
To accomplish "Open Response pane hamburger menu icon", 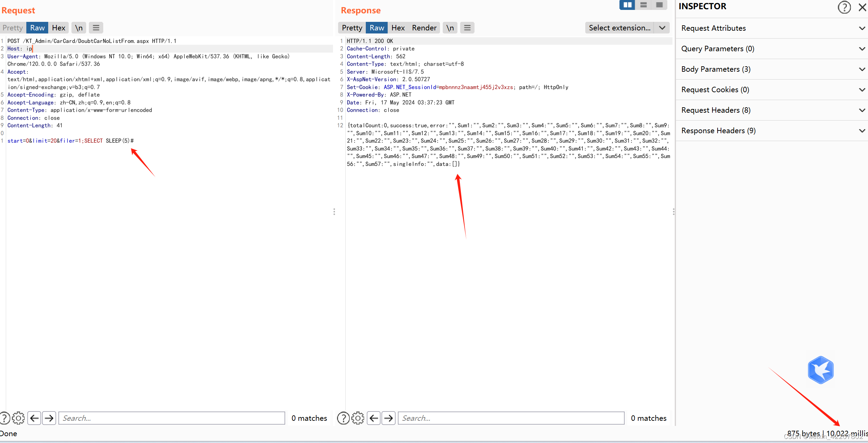I will point(467,28).
